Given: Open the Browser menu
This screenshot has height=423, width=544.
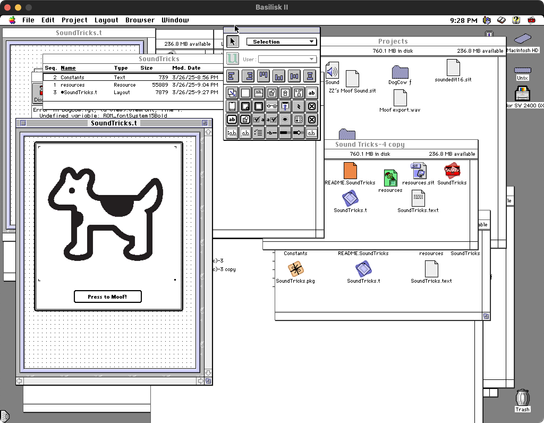Looking at the screenshot, I should (140, 20).
